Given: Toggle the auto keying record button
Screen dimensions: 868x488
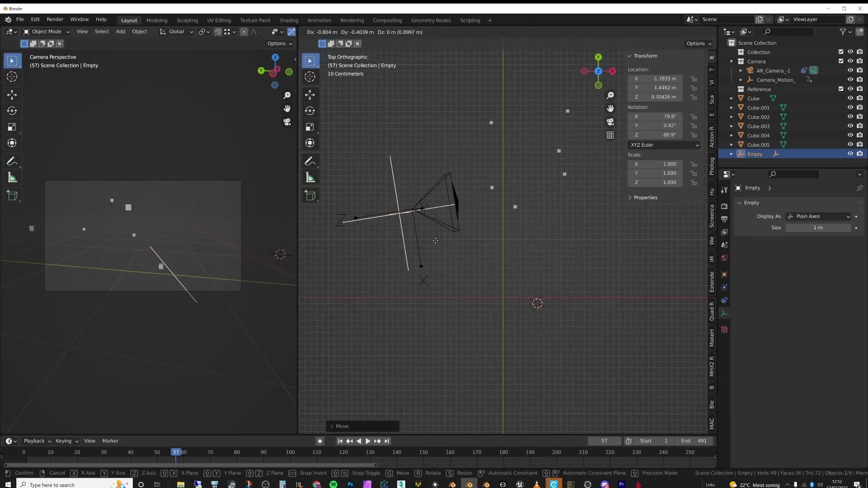Looking at the screenshot, I should (x=320, y=441).
